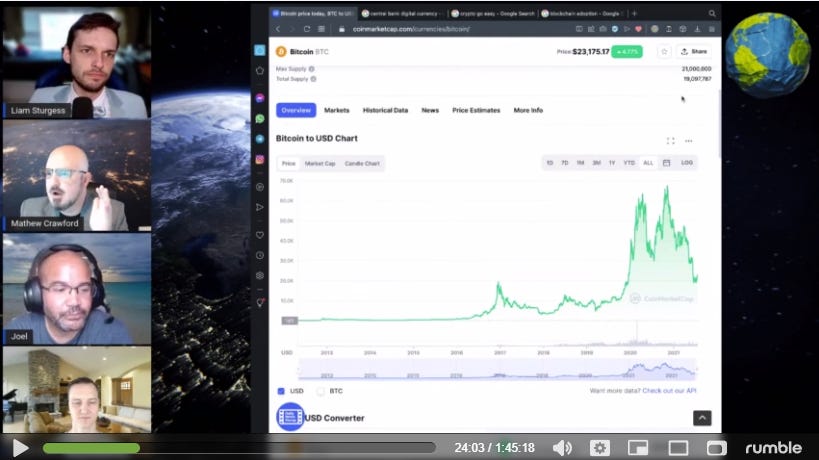Click the green +4.77% price badge

(x=627, y=52)
